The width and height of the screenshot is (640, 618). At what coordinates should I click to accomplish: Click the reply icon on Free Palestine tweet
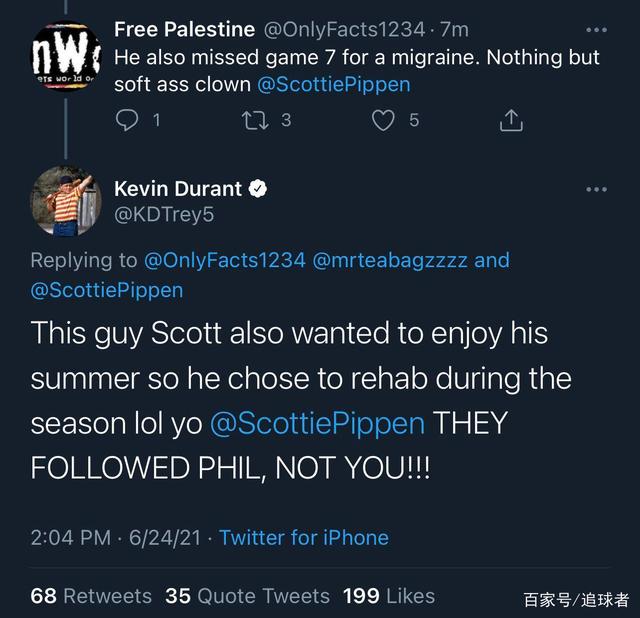pyautogui.click(x=126, y=121)
